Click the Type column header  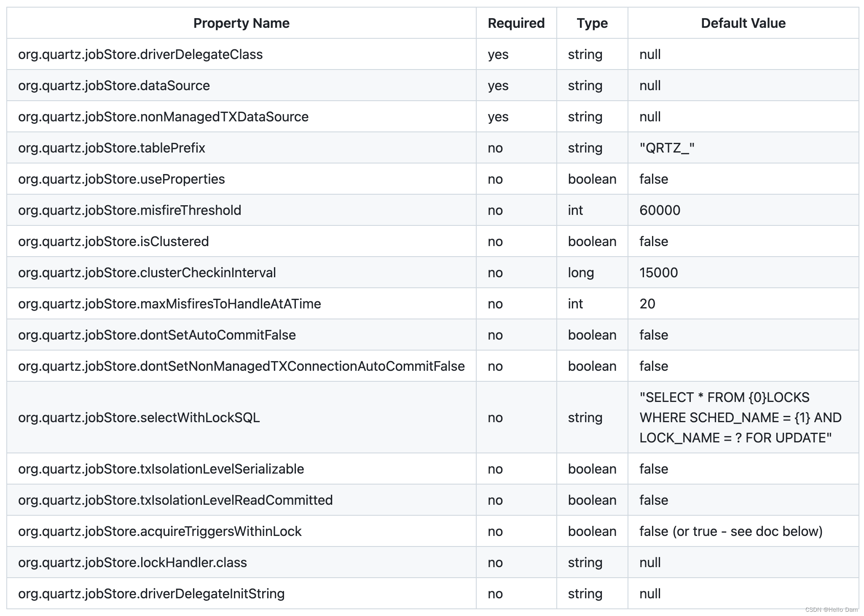click(x=592, y=23)
